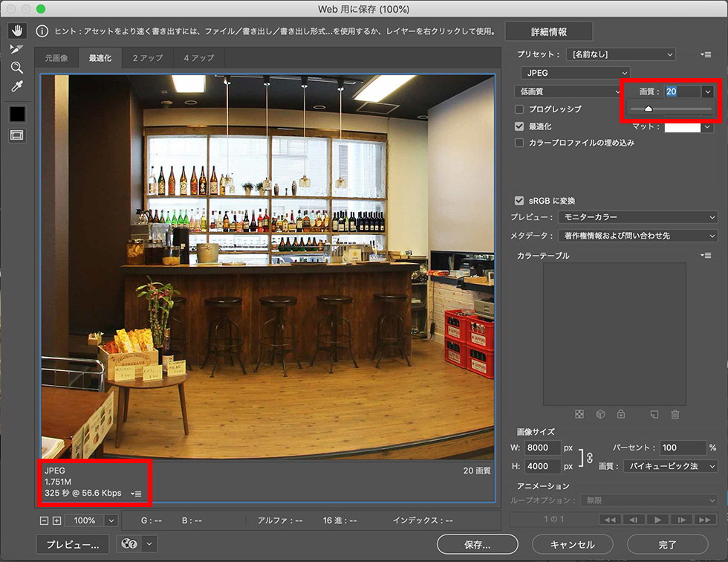
Task: Click the キャンセル button
Action: (573, 544)
